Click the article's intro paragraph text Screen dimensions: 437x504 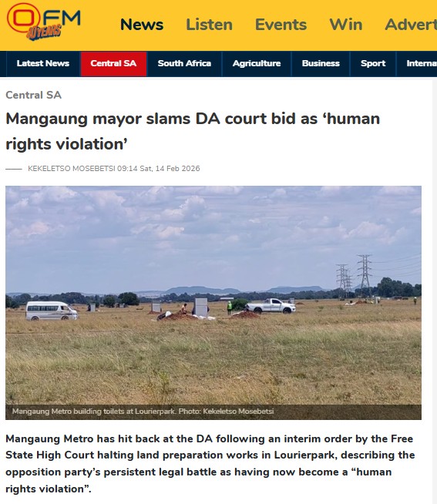(x=210, y=464)
